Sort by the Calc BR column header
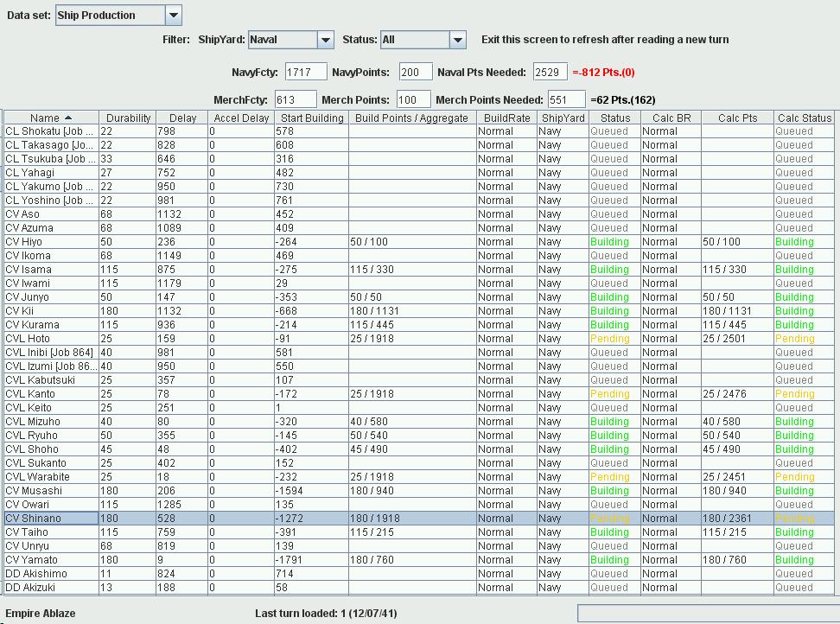The height and width of the screenshot is (624, 840). [x=671, y=118]
